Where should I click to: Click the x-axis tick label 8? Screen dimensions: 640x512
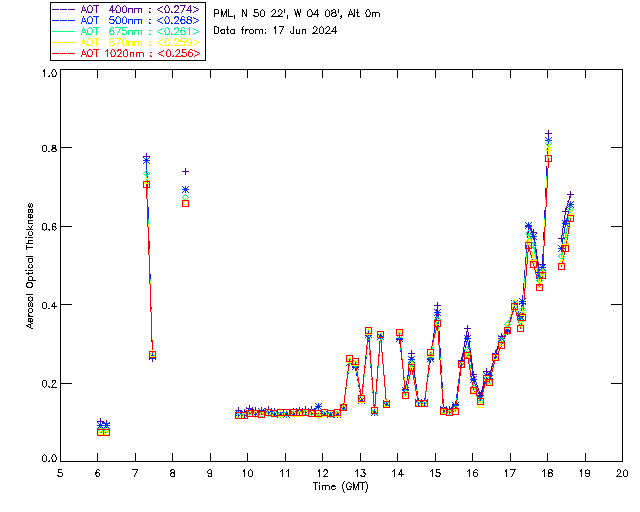tap(173, 473)
